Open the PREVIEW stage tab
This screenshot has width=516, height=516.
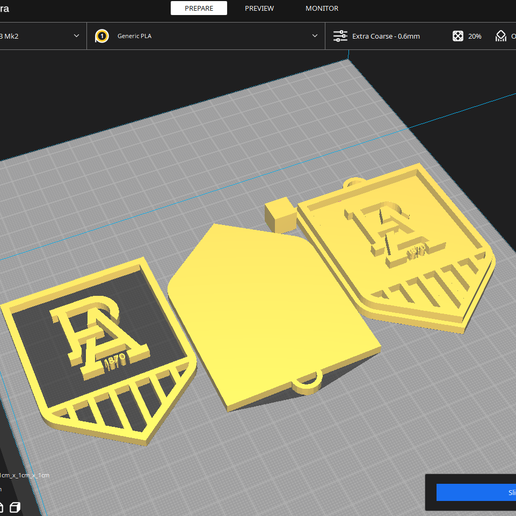point(259,8)
